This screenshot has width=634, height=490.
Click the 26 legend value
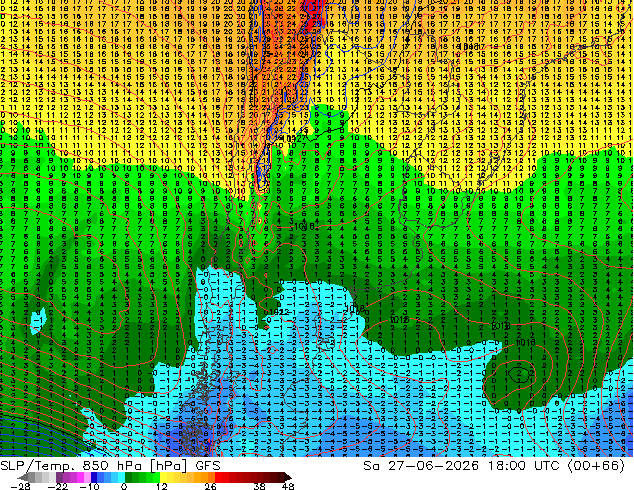pyautogui.click(x=210, y=486)
